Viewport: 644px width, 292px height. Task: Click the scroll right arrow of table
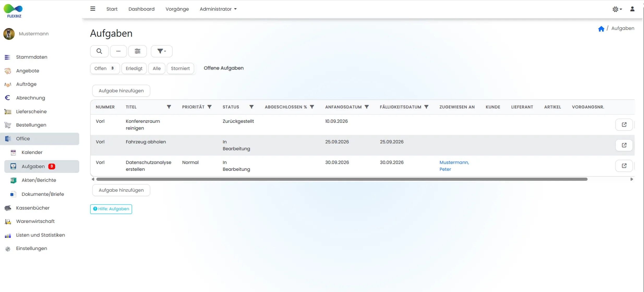tap(631, 179)
